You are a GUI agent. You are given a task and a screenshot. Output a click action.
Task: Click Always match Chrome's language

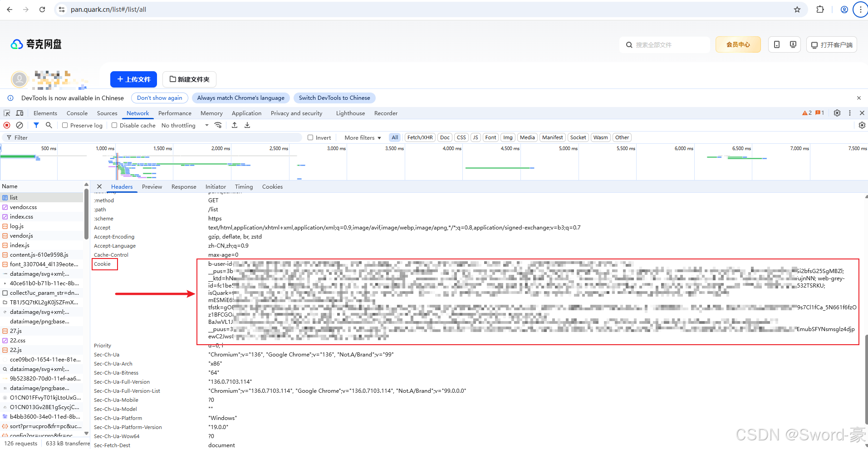(240, 98)
